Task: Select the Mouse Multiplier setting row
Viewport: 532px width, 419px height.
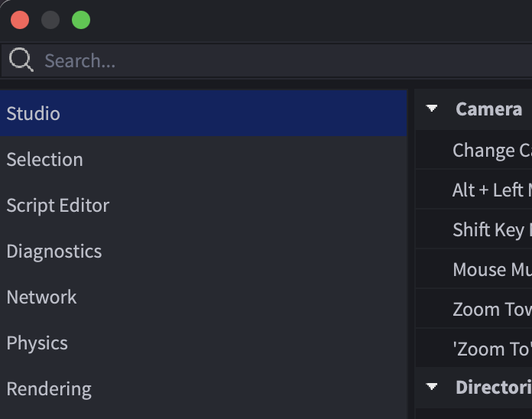Action: (x=474, y=269)
